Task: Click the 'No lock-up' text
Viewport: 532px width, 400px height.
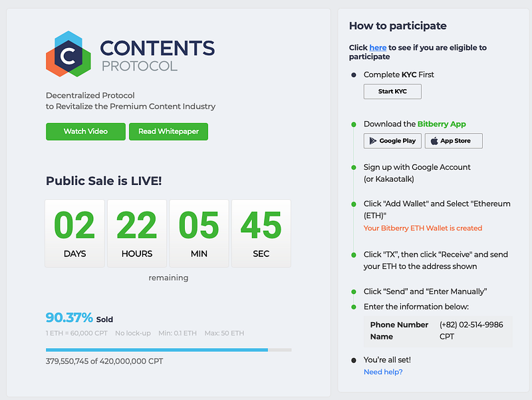Action: 132,333
